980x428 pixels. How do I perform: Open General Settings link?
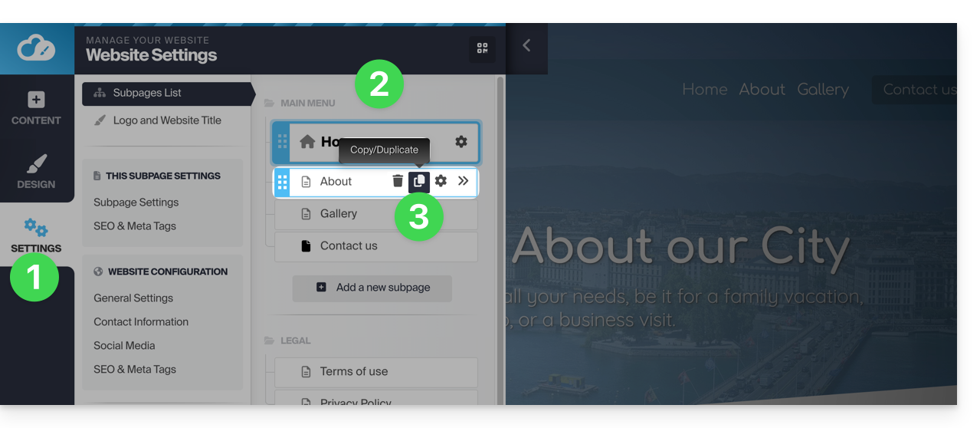click(x=133, y=298)
